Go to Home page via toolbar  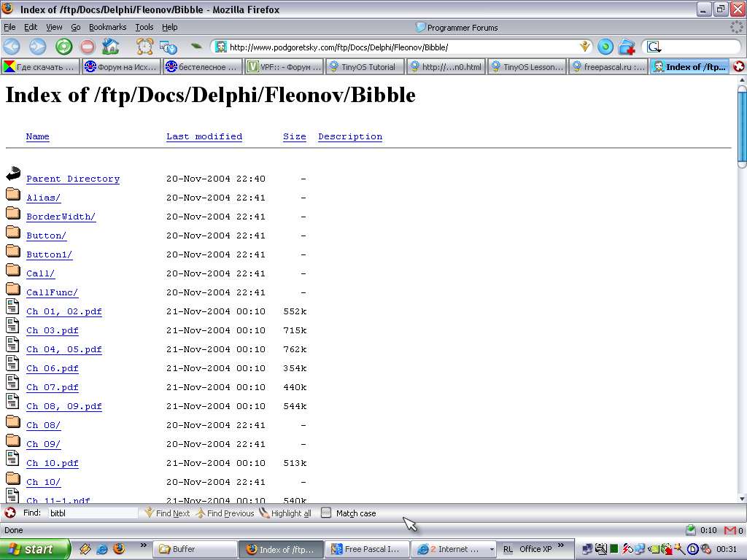tap(111, 47)
